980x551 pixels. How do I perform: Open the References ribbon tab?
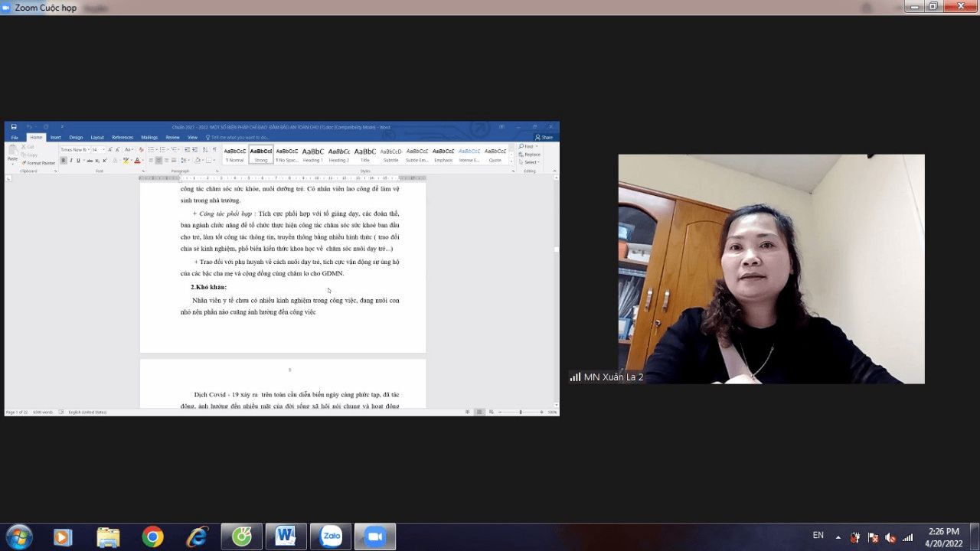(x=122, y=138)
